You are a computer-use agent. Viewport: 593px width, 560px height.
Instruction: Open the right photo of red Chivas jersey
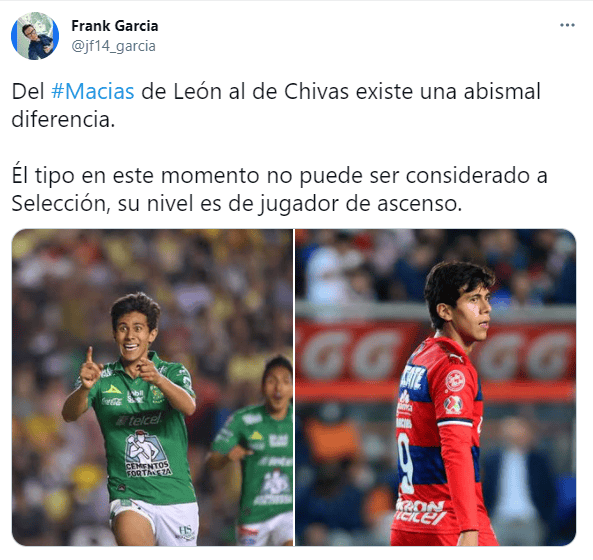click(436, 387)
